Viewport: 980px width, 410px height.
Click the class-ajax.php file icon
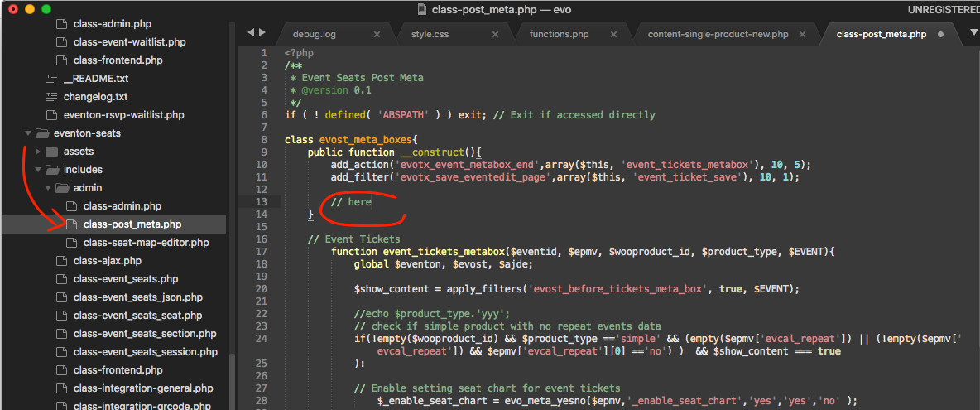(x=61, y=261)
